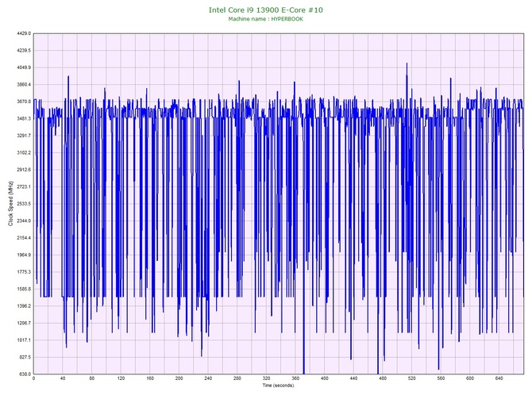532x399 pixels.
Task: Click the 480 tick on the time axis
Action: (383, 378)
